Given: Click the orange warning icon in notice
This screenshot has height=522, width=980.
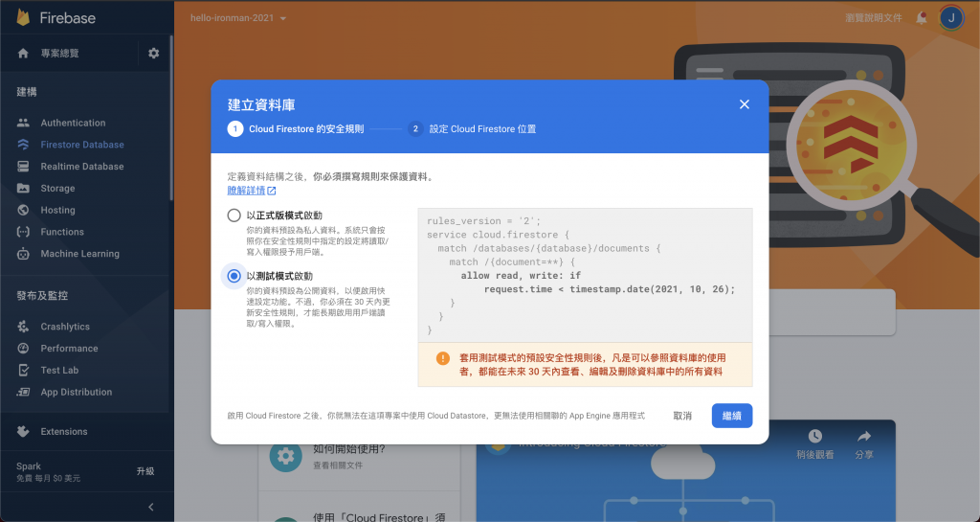Looking at the screenshot, I should [x=442, y=358].
